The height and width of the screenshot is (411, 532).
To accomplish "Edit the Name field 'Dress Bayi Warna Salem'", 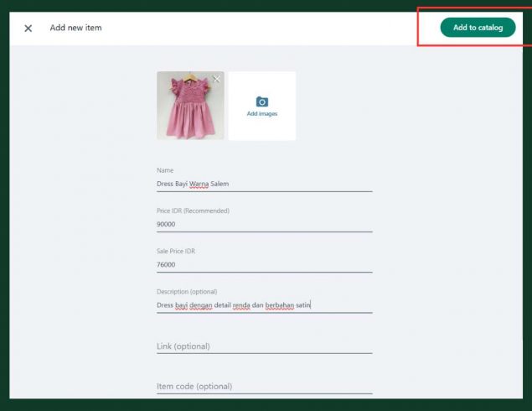I will tap(264, 184).
